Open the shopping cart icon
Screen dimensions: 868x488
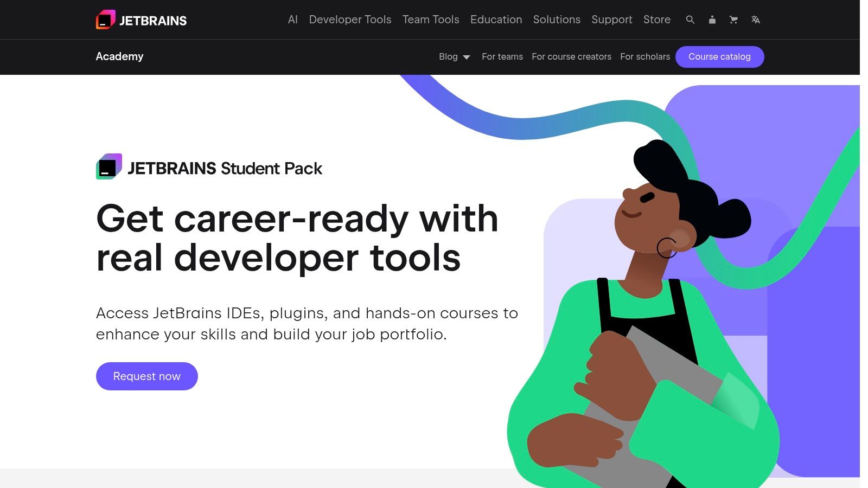733,20
